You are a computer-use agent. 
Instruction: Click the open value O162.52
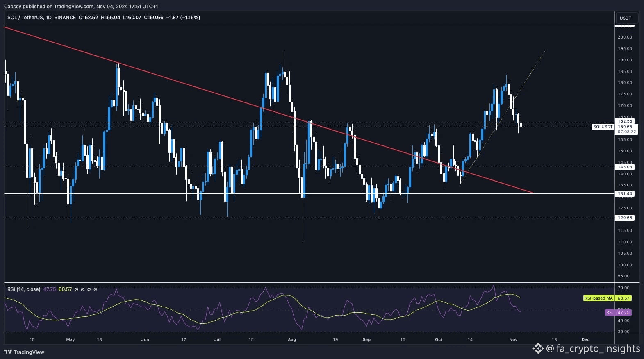(x=88, y=18)
